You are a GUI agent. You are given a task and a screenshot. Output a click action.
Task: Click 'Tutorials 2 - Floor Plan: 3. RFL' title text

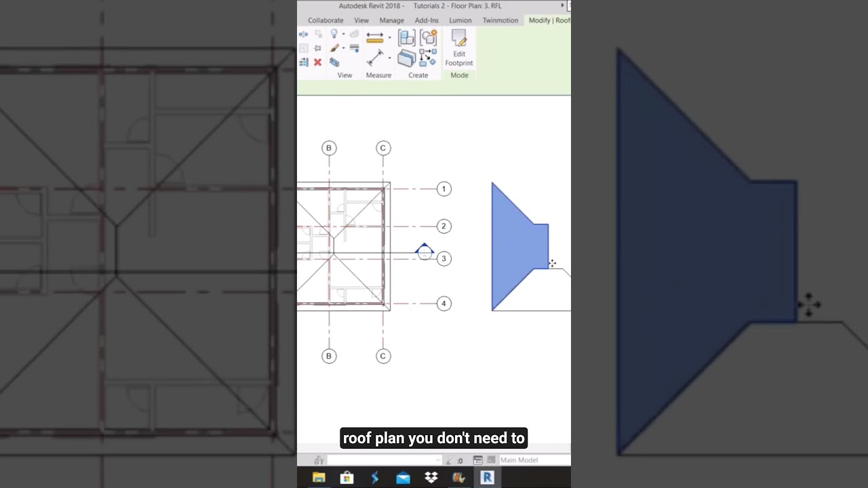click(458, 6)
